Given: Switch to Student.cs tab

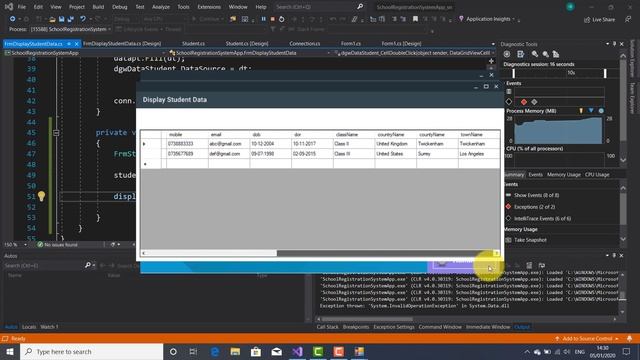Looking at the screenshot, I should pos(193,43).
